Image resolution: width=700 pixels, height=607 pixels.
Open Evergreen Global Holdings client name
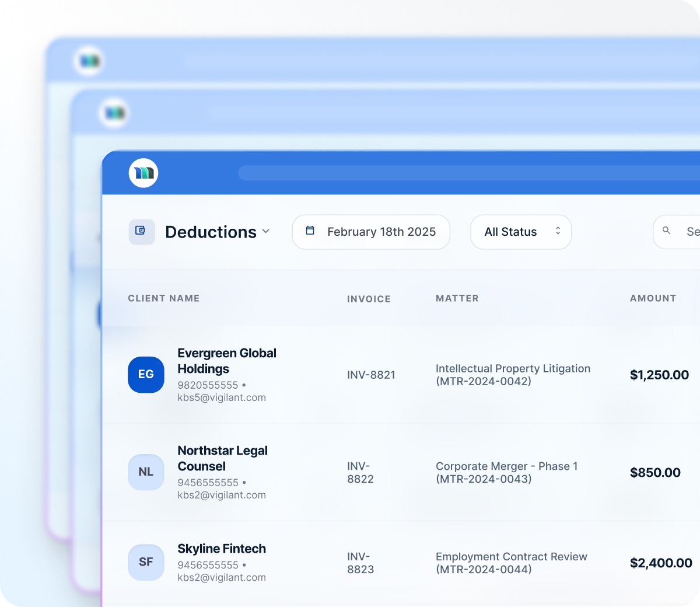pyautogui.click(x=227, y=361)
